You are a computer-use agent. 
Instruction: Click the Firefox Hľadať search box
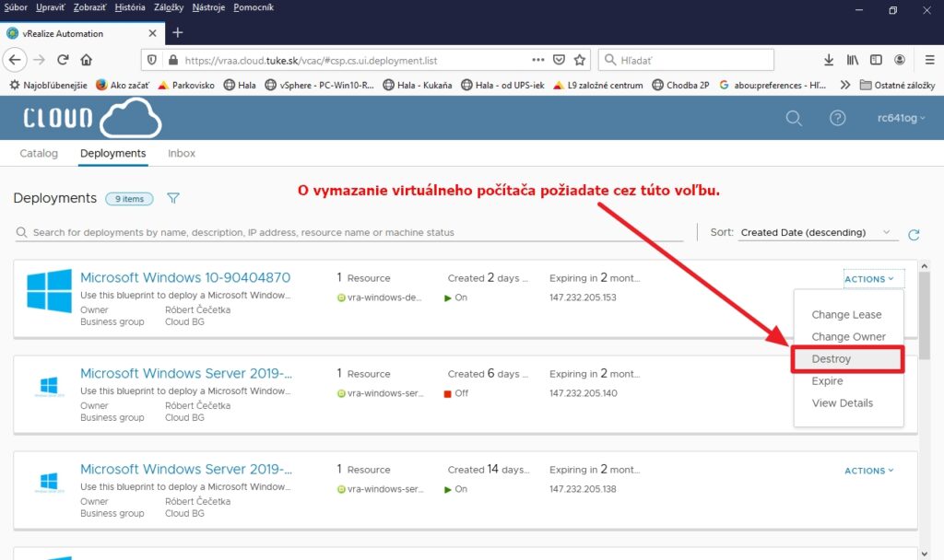(686, 60)
